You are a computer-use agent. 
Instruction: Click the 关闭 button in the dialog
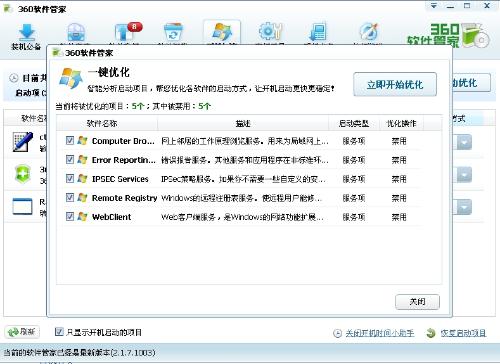point(417,302)
